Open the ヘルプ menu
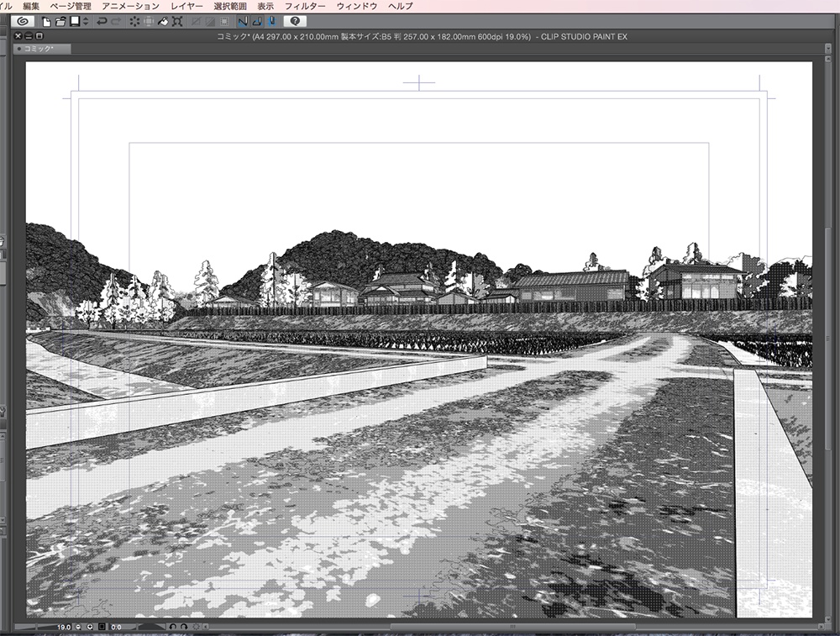Screen dimensions: 840x636 [400, 6]
